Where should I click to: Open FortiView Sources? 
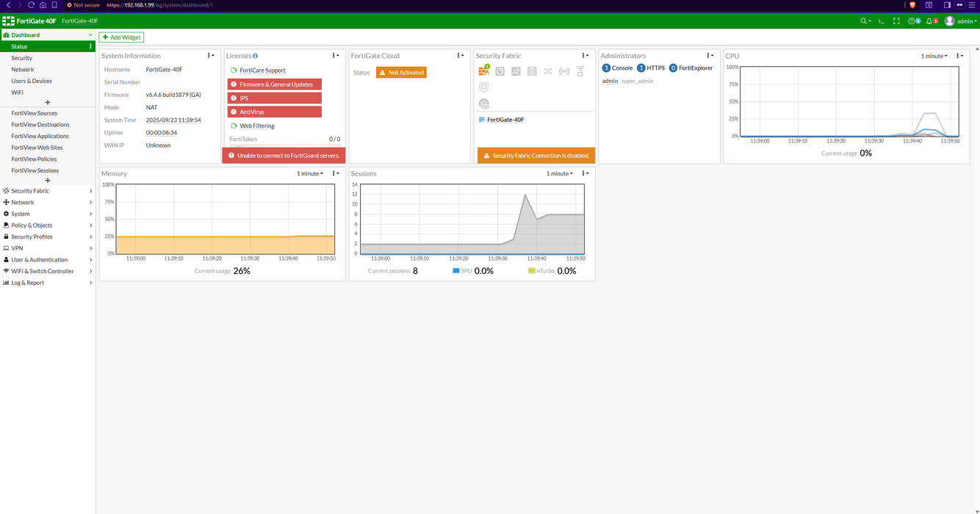pyautogui.click(x=48, y=113)
